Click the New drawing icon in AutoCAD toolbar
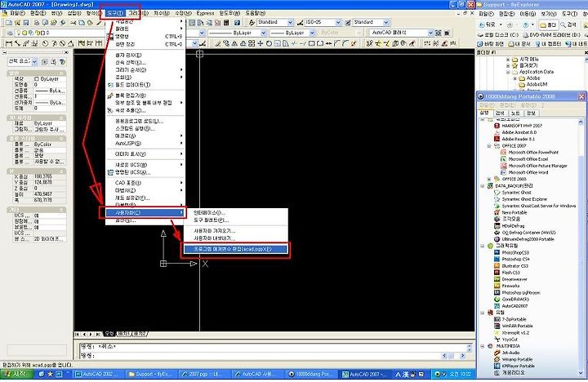The width and height of the screenshot is (588, 382). tap(9, 23)
